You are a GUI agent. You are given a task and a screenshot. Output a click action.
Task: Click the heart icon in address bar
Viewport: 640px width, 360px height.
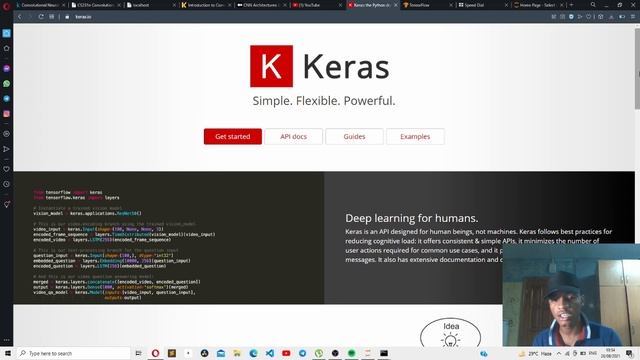(x=589, y=17)
